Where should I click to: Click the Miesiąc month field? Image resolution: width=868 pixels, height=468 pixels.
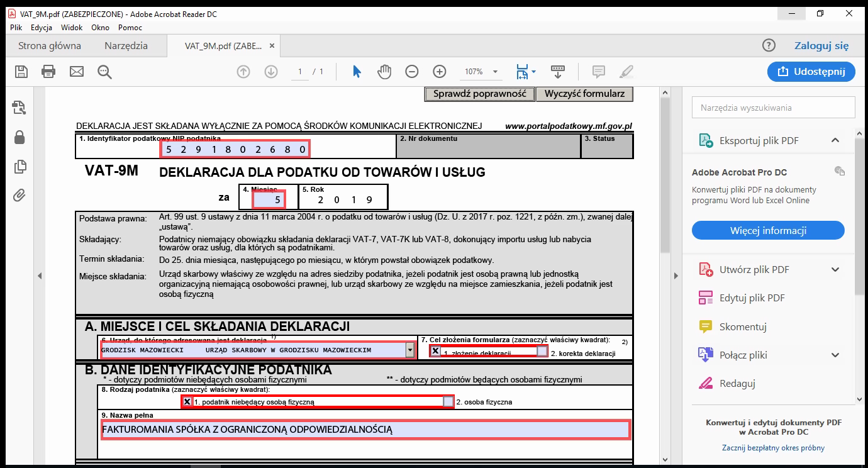(x=269, y=200)
